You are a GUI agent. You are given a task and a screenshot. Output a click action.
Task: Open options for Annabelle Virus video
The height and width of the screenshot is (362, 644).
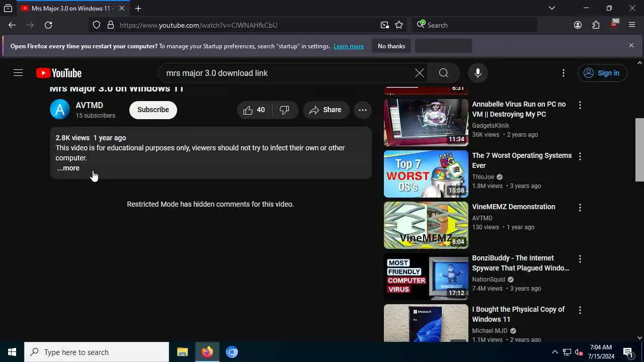[580, 105]
